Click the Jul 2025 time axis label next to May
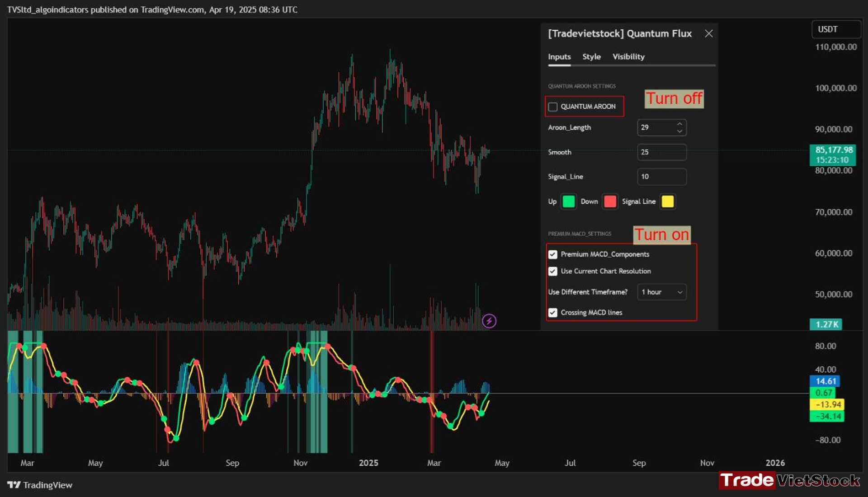 [x=570, y=463]
